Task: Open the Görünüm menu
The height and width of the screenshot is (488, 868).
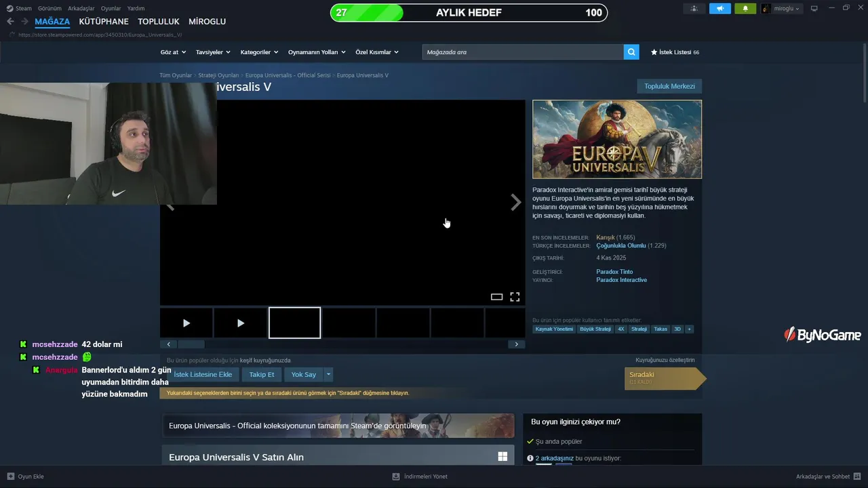Action: 50,8
